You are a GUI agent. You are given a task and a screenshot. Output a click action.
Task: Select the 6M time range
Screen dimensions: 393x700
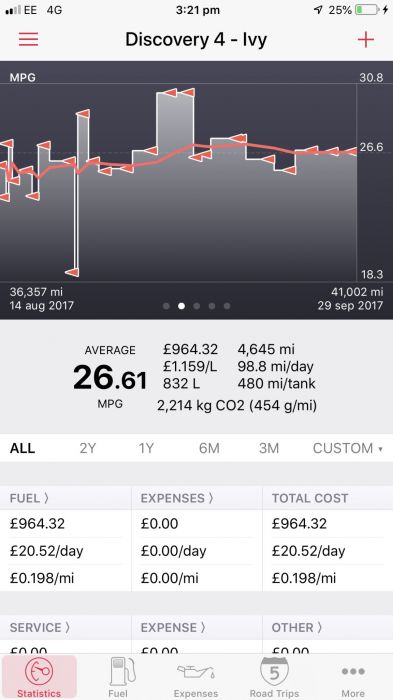coord(209,448)
